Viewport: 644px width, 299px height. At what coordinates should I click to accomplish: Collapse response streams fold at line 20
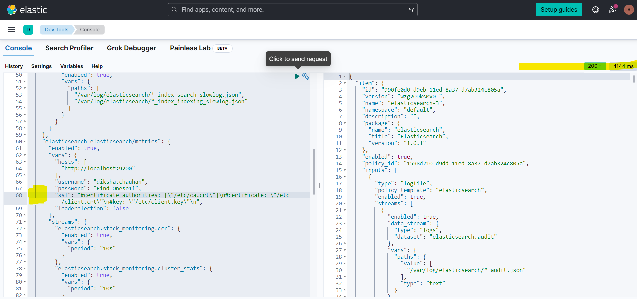[x=345, y=204]
